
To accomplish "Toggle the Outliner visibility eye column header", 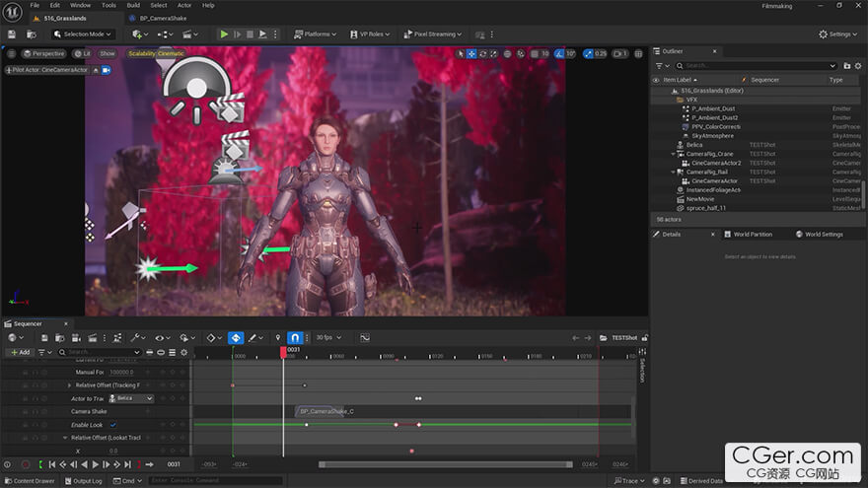I will pyautogui.click(x=656, y=80).
